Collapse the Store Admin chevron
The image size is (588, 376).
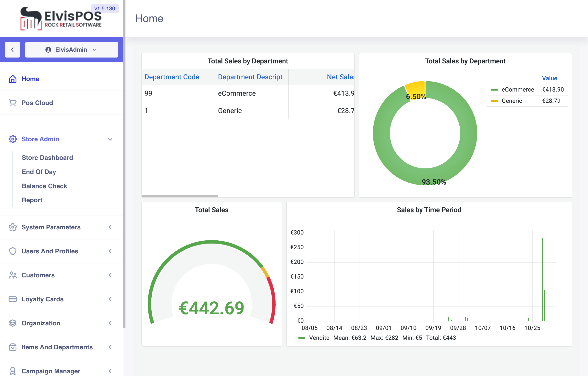coord(110,139)
